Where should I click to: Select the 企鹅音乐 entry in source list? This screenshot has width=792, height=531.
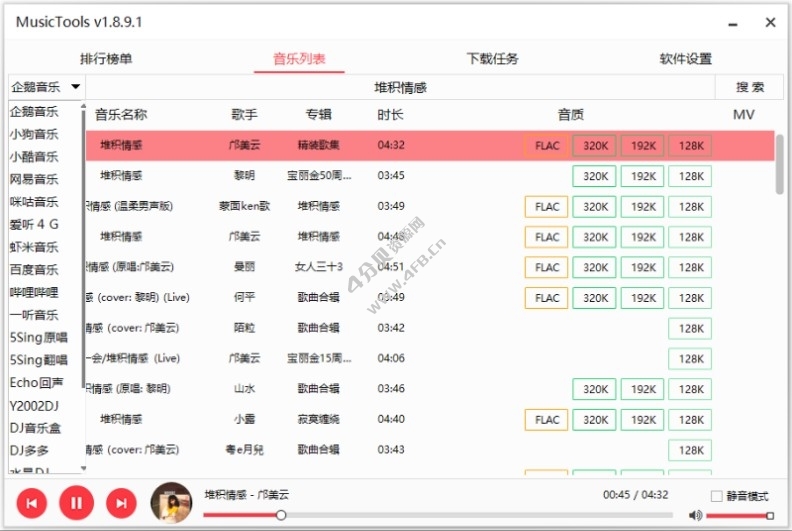(34, 111)
